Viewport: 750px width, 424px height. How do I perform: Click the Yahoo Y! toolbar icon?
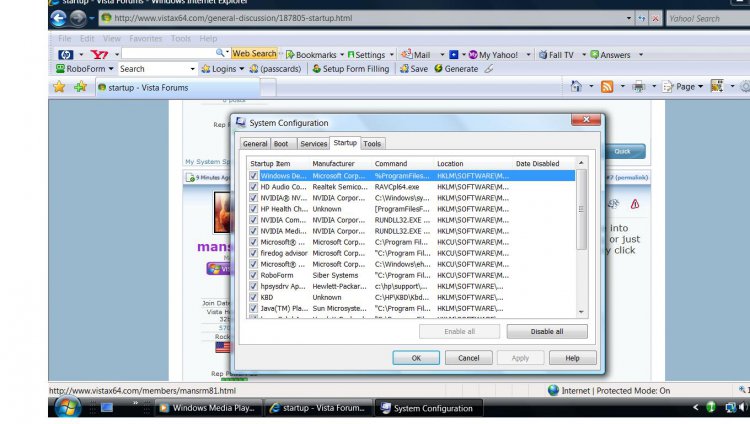pos(99,55)
